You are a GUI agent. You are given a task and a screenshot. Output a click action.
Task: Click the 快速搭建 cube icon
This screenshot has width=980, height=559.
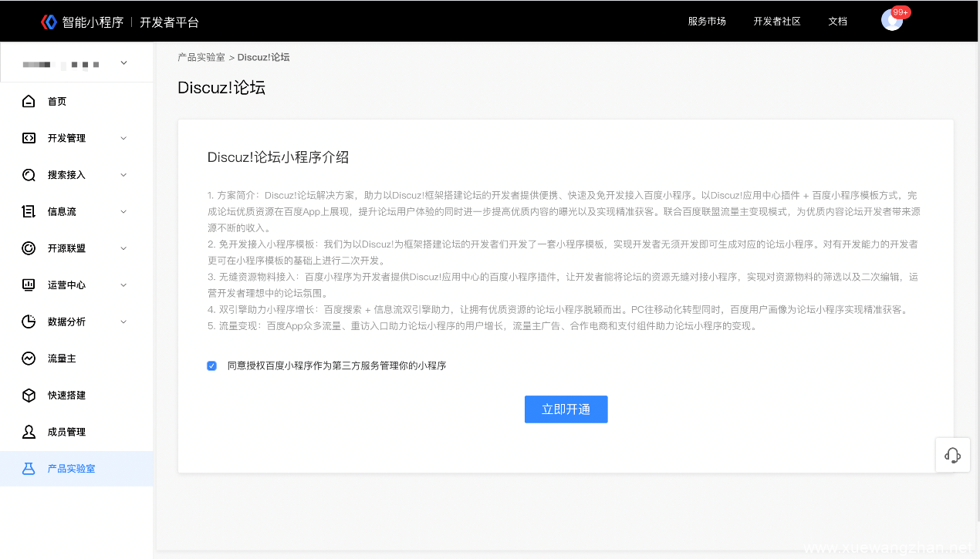(29, 396)
